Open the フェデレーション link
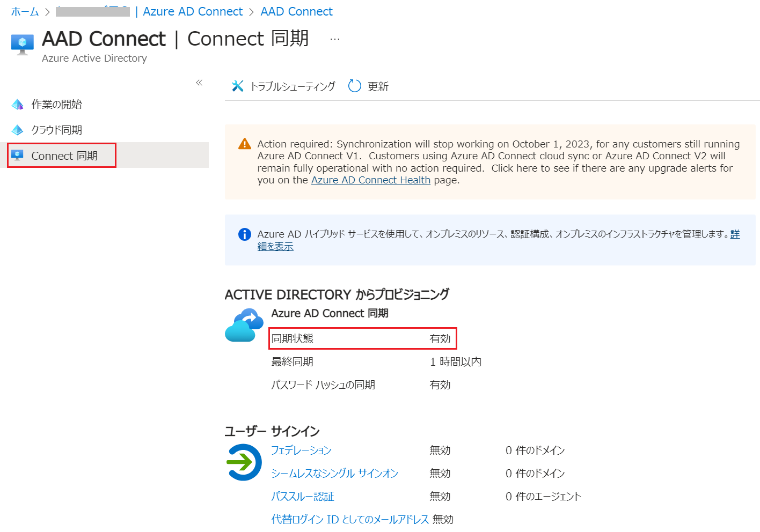 (x=301, y=450)
